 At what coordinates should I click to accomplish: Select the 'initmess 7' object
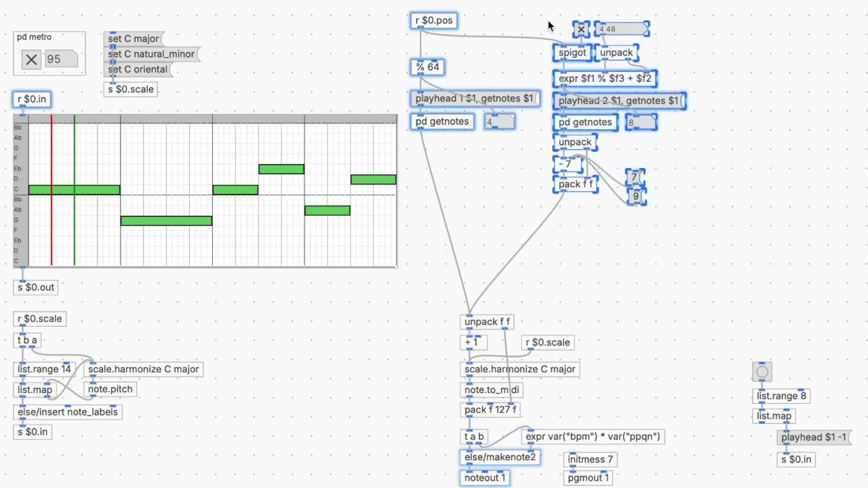point(591,460)
